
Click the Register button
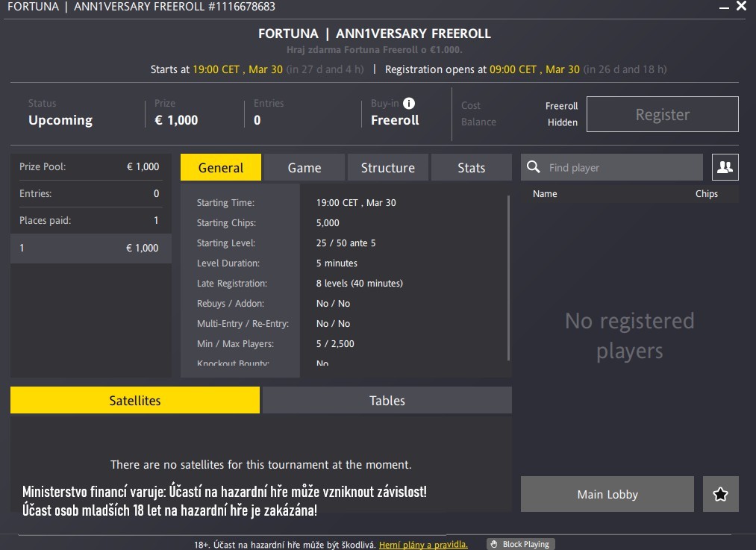pos(663,114)
